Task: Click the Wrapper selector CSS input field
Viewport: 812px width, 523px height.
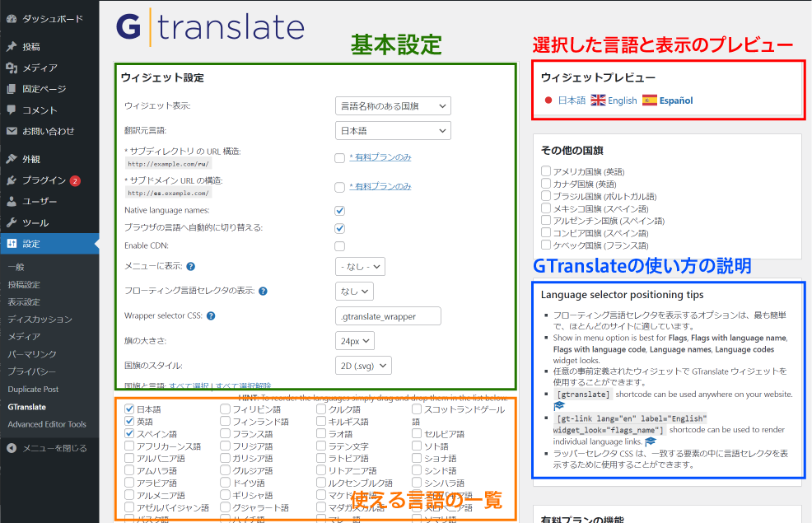Action: point(389,316)
